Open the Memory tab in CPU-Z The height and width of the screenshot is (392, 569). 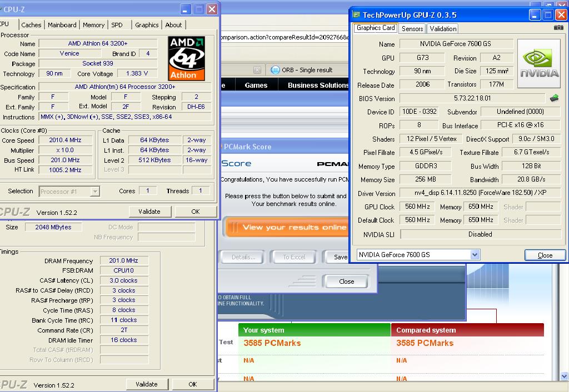[93, 24]
